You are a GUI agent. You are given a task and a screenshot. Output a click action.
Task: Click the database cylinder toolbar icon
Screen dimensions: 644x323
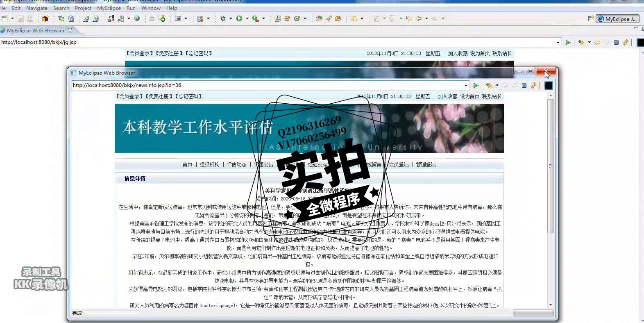pyautogui.click(x=200, y=18)
